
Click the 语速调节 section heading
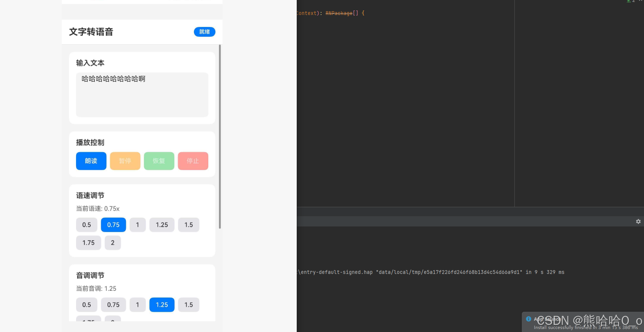click(90, 196)
